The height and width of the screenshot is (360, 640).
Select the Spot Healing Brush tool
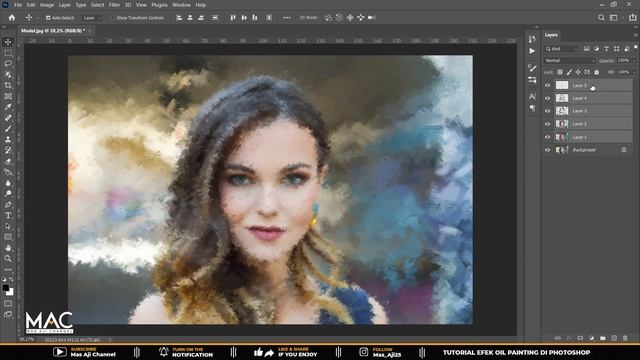[8, 118]
